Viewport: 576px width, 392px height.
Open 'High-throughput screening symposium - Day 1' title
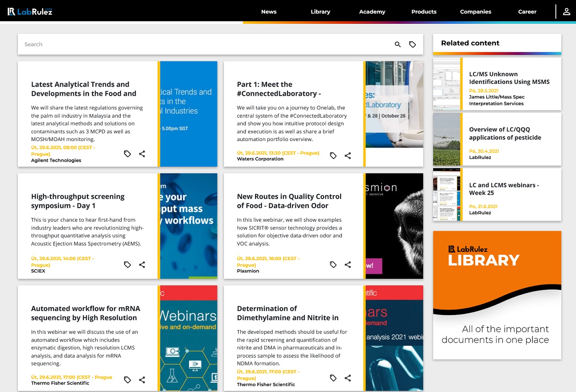click(x=78, y=201)
